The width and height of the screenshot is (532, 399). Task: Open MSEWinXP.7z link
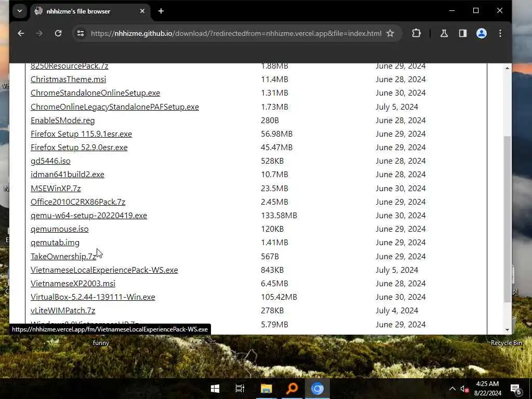[56, 188]
